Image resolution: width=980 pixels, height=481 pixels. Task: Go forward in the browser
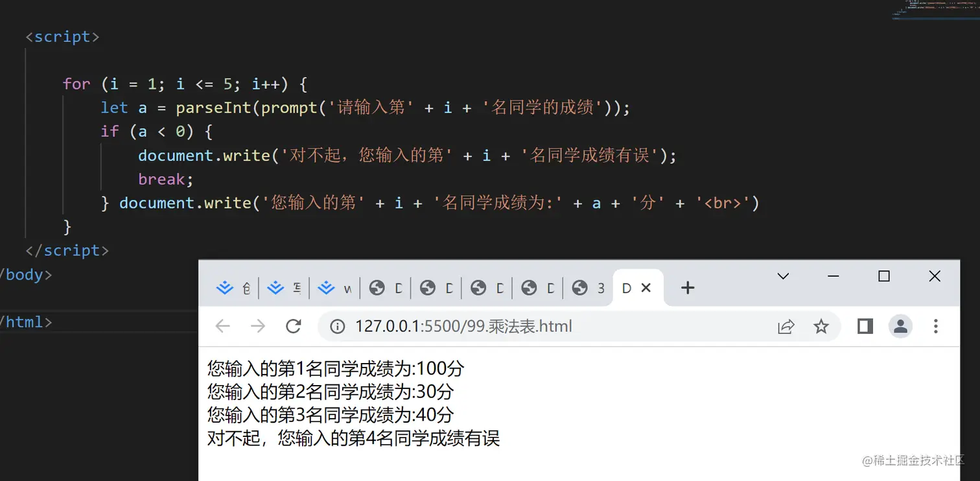point(258,326)
